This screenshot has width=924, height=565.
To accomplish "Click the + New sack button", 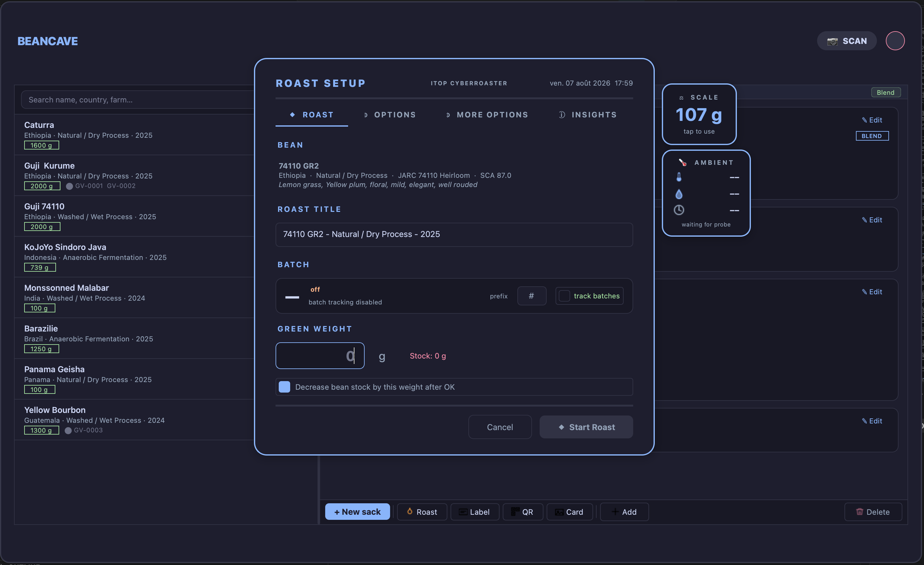I will (357, 512).
